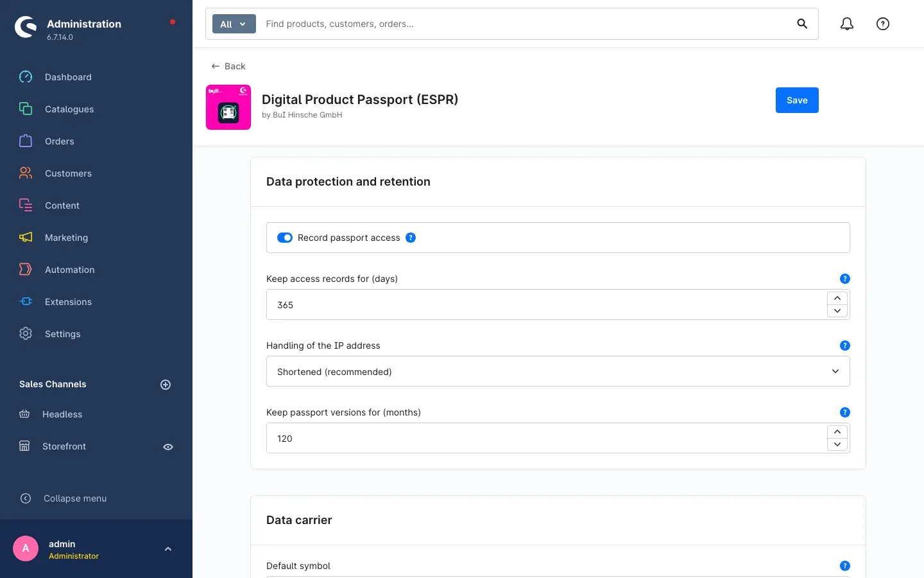Go Back to previous page
This screenshot has height=578, width=924.
pos(228,66)
